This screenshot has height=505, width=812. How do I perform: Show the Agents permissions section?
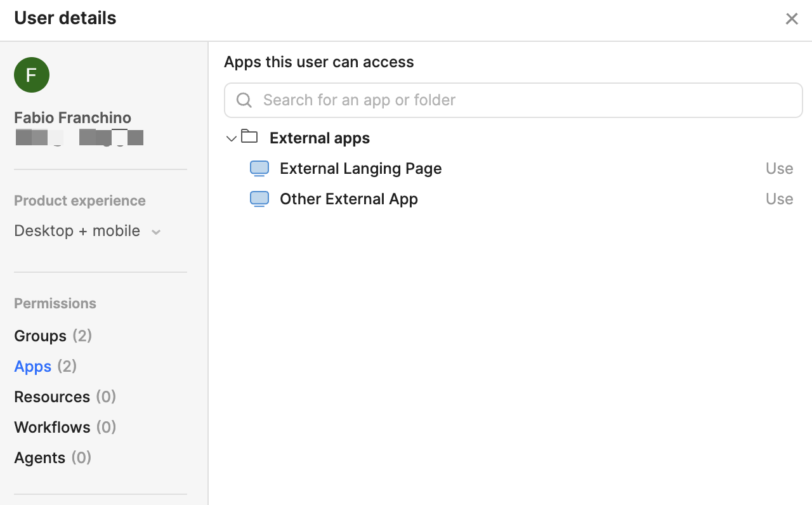(39, 457)
